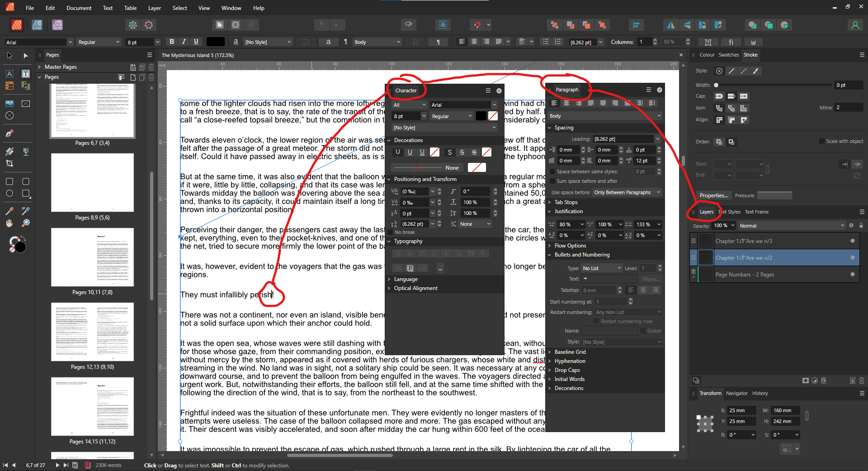Click Flip Horizontal in toolbar
Viewport: 868px width, 471px height.
tap(671, 25)
